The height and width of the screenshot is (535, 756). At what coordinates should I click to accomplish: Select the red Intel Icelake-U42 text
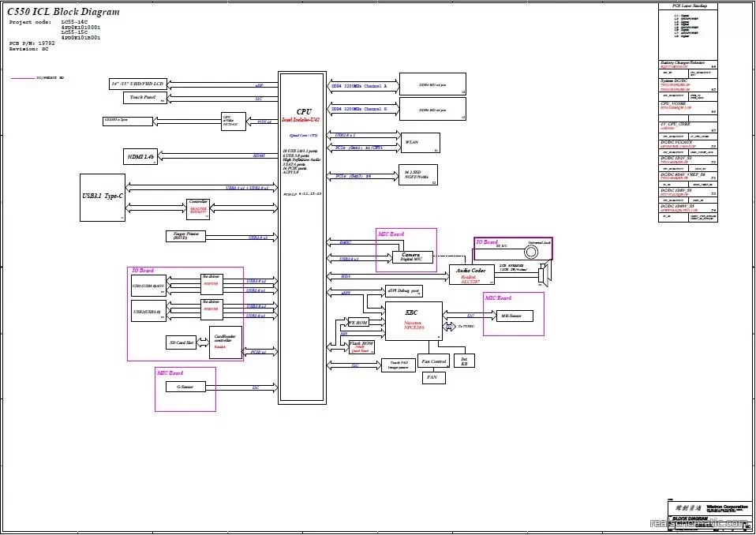[x=301, y=119]
